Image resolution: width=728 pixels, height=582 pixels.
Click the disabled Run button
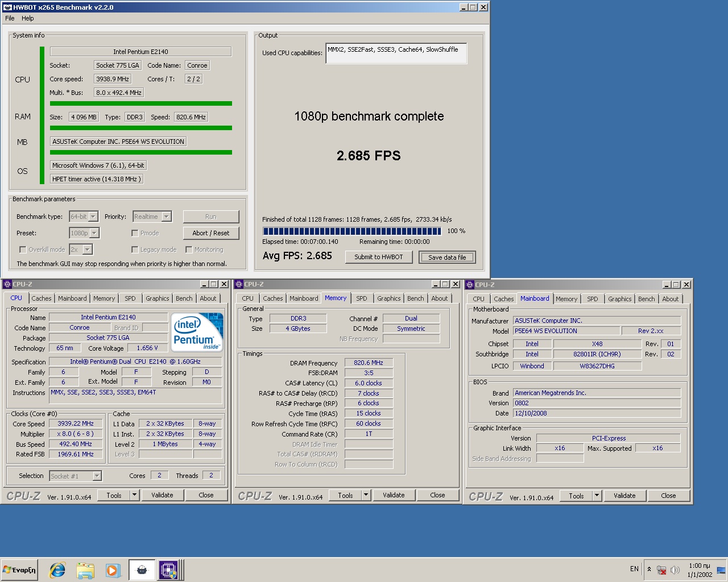coord(211,217)
